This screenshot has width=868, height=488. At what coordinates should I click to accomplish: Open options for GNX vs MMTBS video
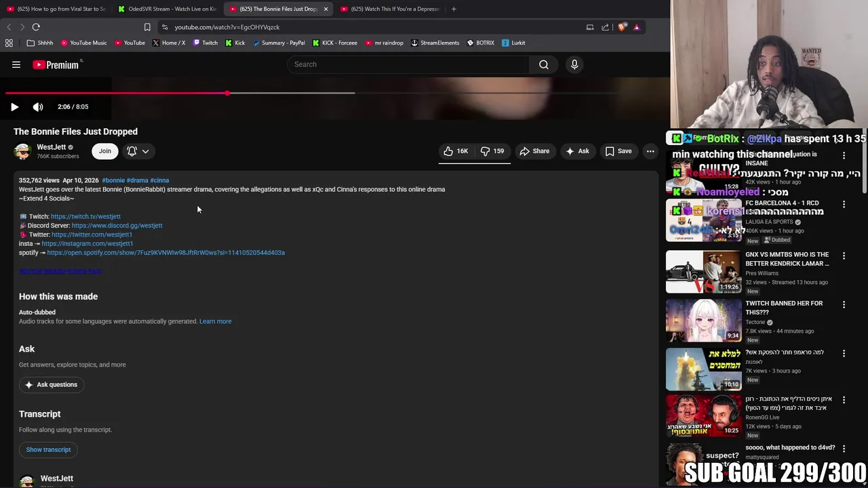point(844,256)
